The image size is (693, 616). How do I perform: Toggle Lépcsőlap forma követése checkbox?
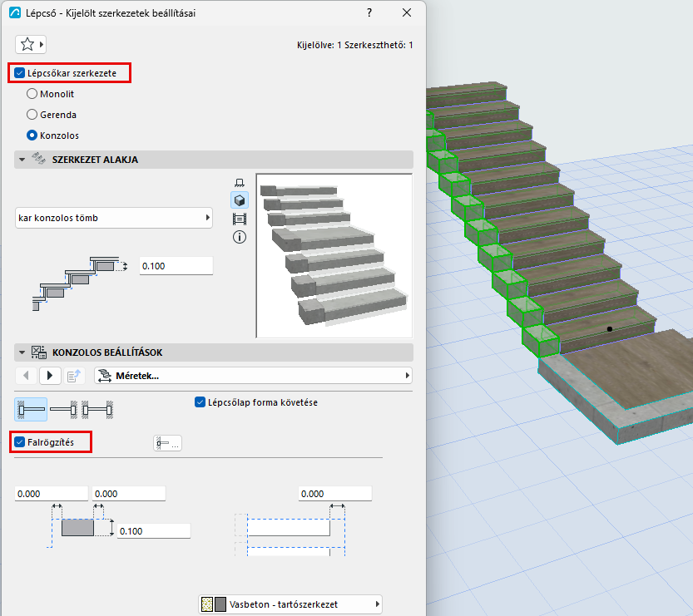click(x=200, y=402)
